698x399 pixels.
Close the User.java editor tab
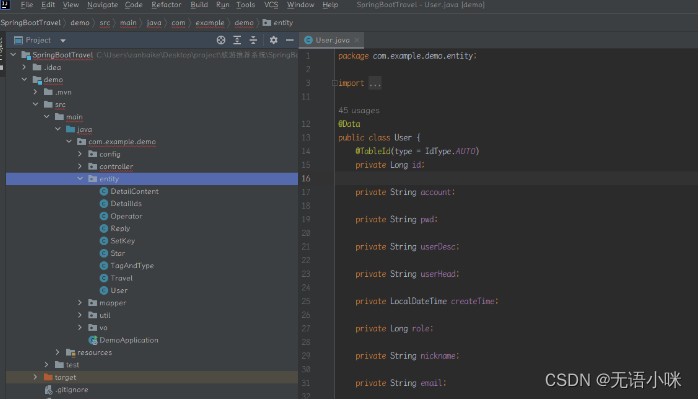pos(357,40)
